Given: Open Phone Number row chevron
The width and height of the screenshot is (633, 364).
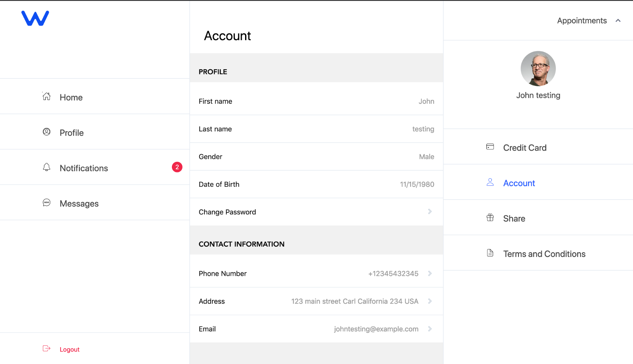Looking at the screenshot, I should click(430, 273).
